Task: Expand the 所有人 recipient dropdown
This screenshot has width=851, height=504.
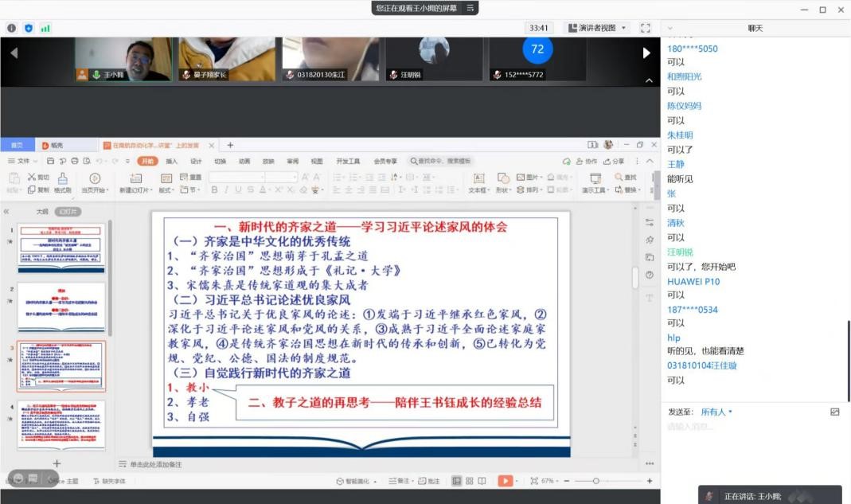Action: coord(716,412)
